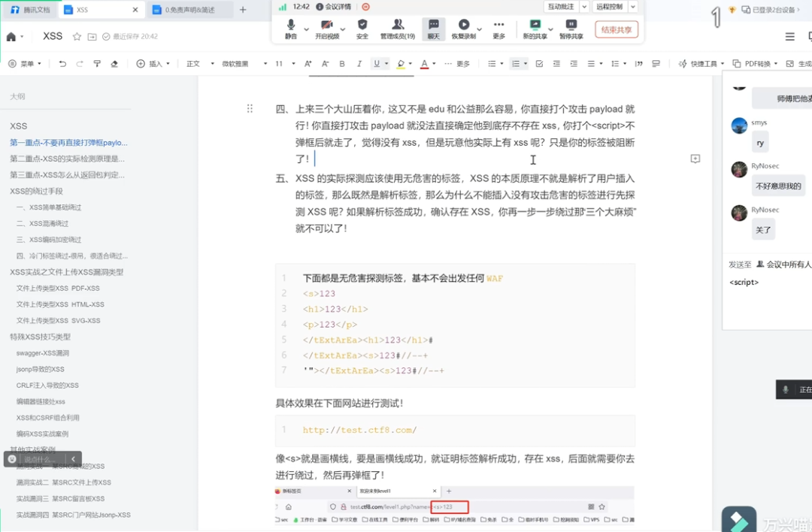Screen dimensions: 812x532
Task: Pause sharing with 暂停共享
Action: tap(571, 29)
